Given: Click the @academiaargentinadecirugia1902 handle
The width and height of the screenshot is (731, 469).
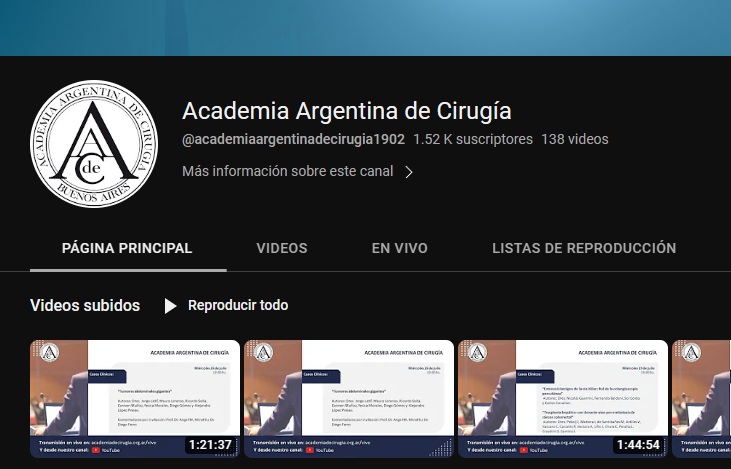Looking at the screenshot, I should (x=293, y=139).
